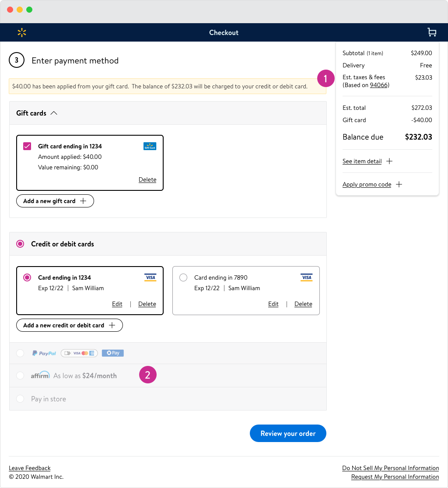Click the PayPal logo
Image resolution: width=448 pixels, height=488 pixels.
[x=44, y=353]
